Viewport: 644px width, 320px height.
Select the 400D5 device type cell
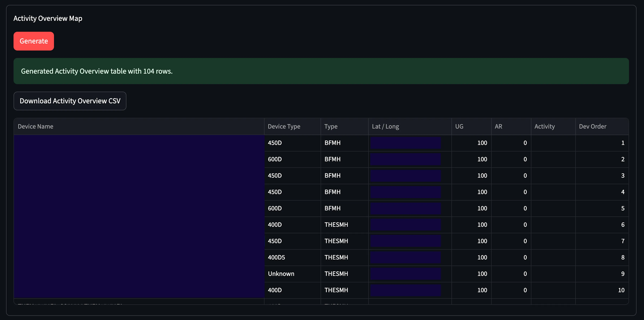point(276,257)
